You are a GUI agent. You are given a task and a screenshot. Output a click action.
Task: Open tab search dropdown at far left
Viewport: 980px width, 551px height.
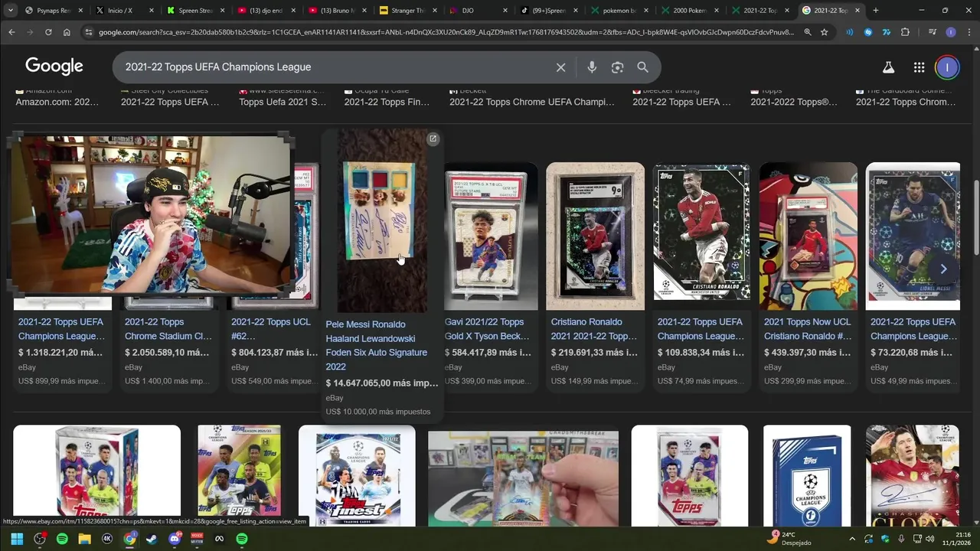pyautogui.click(x=10, y=11)
